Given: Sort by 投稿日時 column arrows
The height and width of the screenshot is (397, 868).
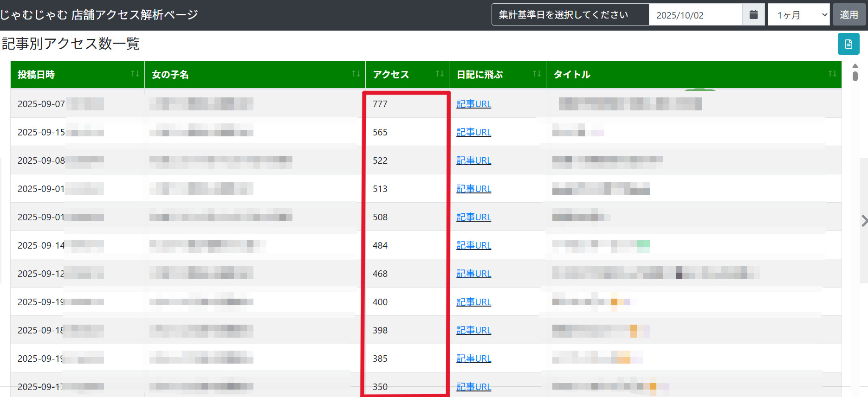Looking at the screenshot, I should point(135,74).
